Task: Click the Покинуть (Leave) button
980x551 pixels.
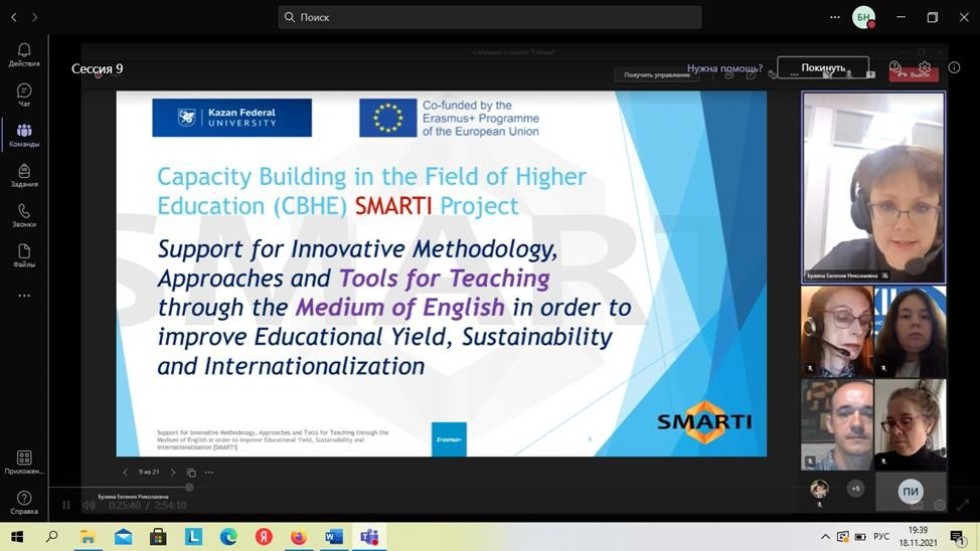Action: [823, 68]
